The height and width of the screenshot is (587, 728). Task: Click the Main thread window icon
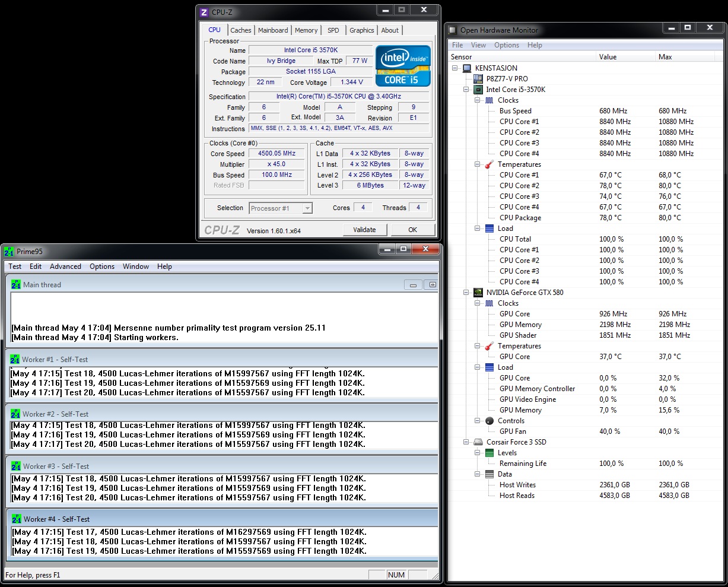tap(16, 285)
